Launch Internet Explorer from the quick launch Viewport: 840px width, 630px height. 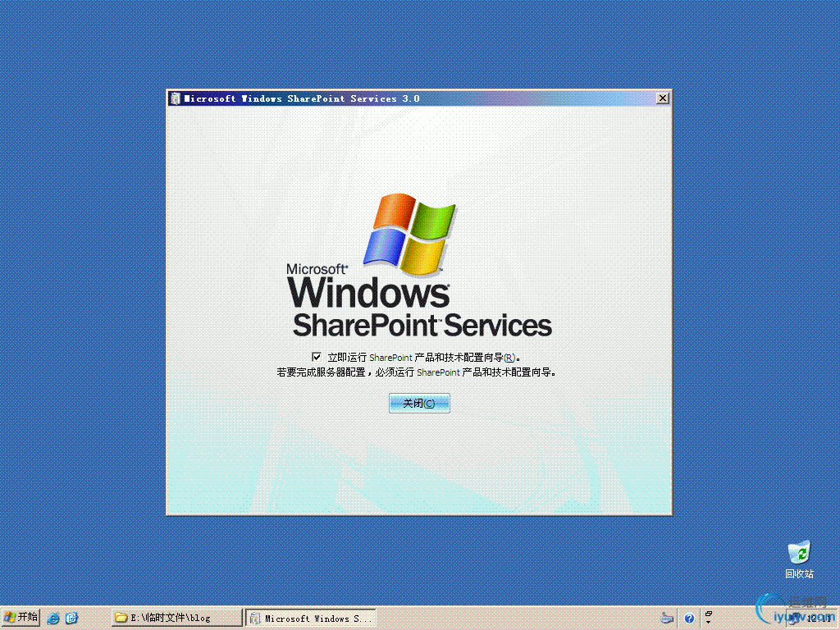[x=53, y=619]
